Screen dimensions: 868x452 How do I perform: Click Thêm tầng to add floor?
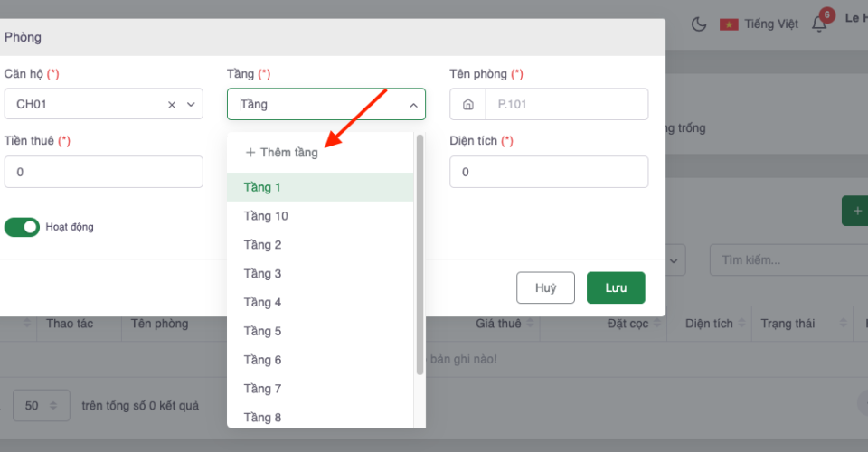[x=288, y=153]
